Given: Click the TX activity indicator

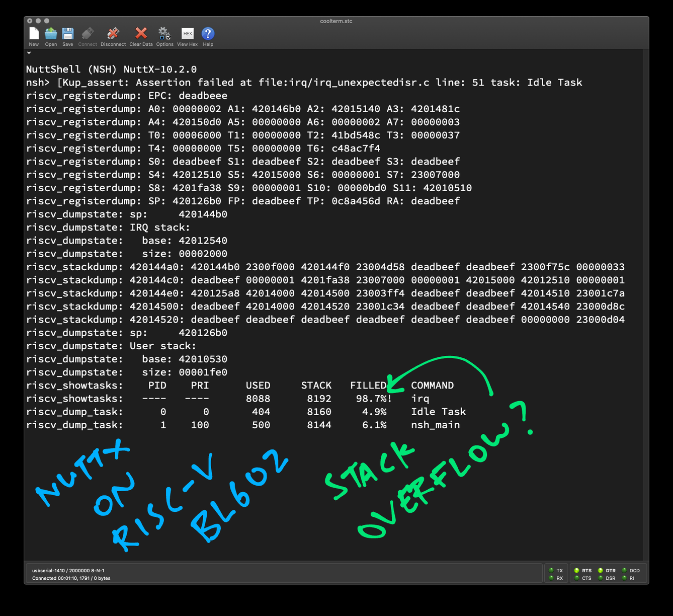Looking at the screenshot, I should (x=551, y=570).
